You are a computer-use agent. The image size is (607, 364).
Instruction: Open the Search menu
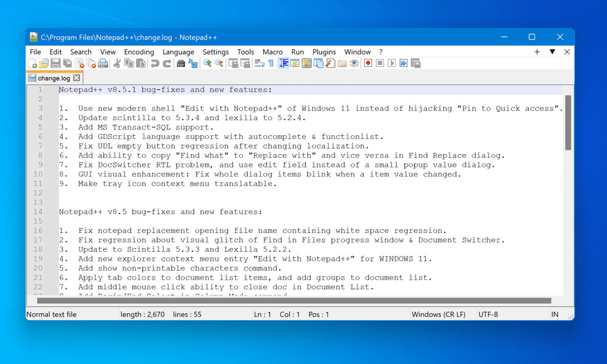point(81,52)
